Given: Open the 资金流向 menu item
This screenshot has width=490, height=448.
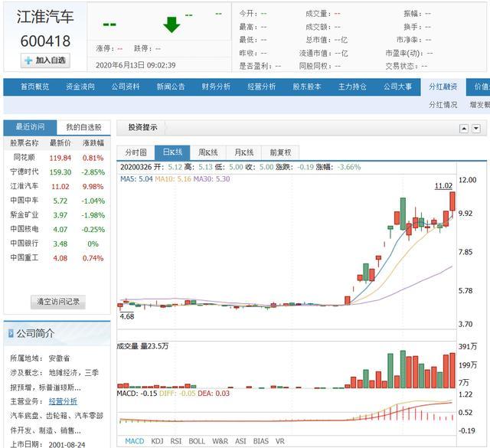Looking at the screenshot, I should click(x=80, y=87).
